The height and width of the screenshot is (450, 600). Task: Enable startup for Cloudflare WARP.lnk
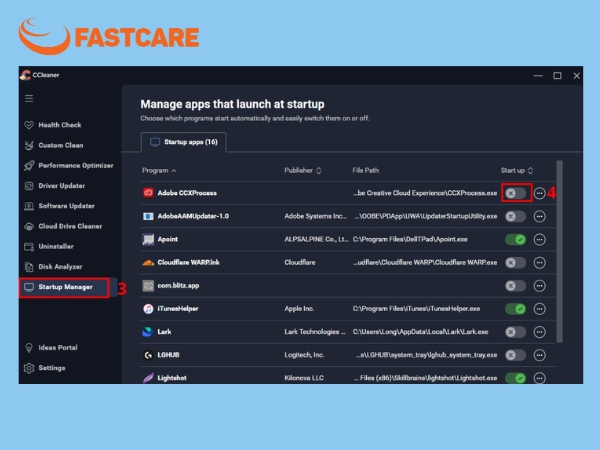pos(515,263)
